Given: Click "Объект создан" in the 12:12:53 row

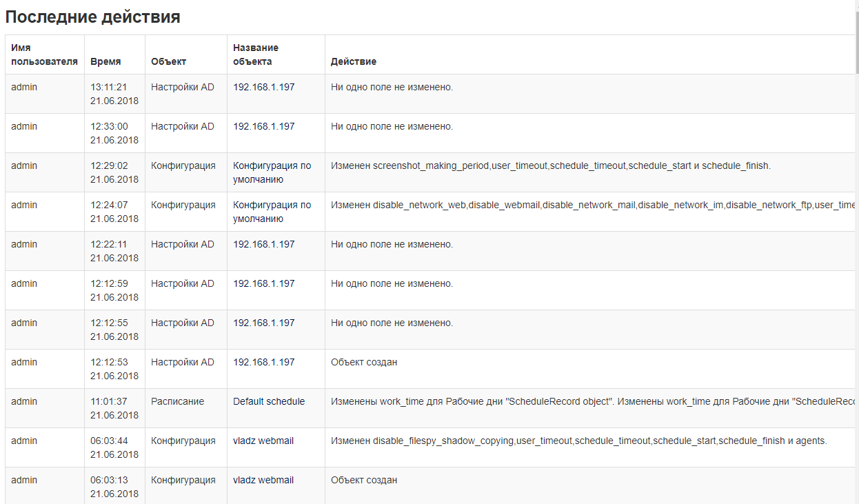Looking at the screenshot, I should [364, 362].
